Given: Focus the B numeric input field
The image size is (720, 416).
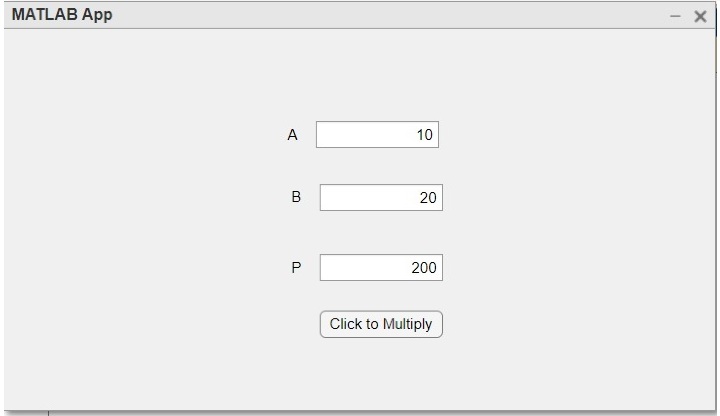Looking at the screenshot, I should (381, 198).
